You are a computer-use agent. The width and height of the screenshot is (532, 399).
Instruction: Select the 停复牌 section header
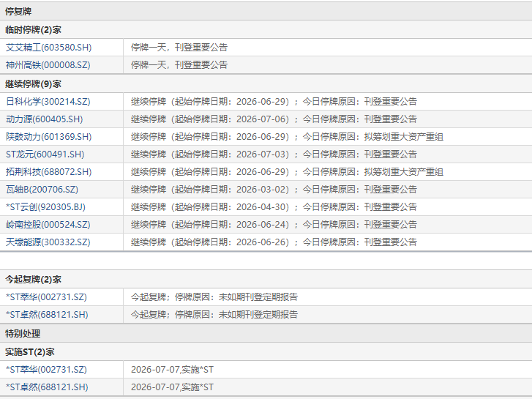[x=18, y=12]
